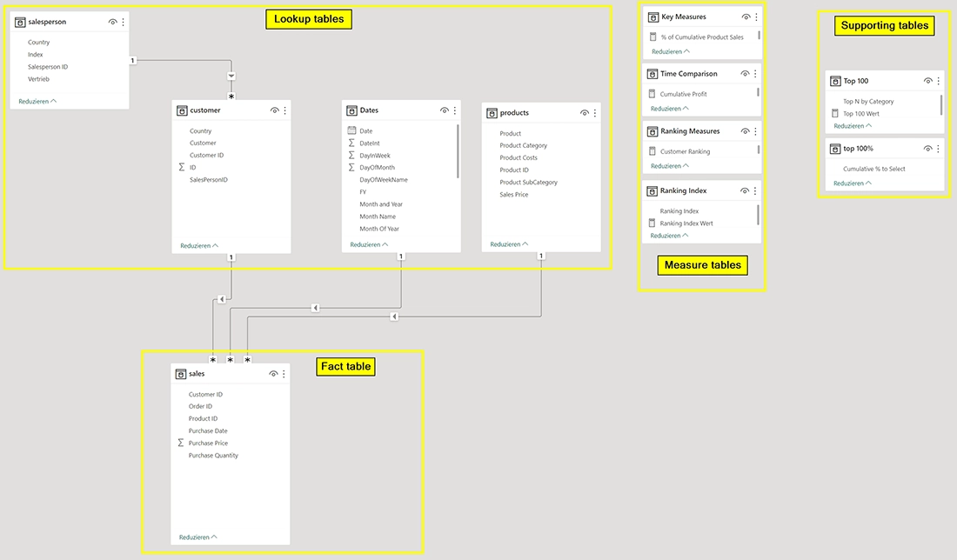
Task: Select the Order ID field in sales
Action: click(x=200, y=406)
